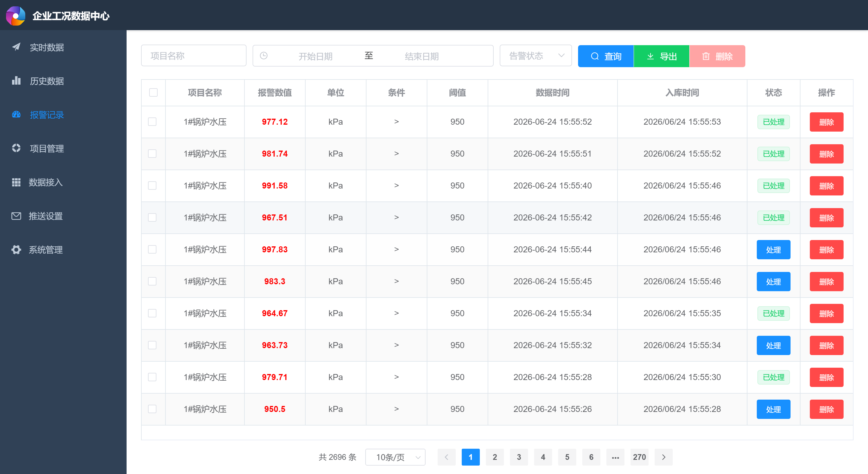Screen dimensions: 868x474
Task: Expand the 10条/页 page size selector
Action: coord(395,457)
